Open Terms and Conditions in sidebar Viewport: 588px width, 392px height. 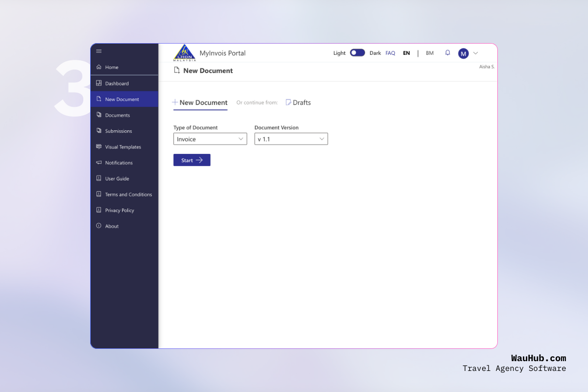[124, 194]
